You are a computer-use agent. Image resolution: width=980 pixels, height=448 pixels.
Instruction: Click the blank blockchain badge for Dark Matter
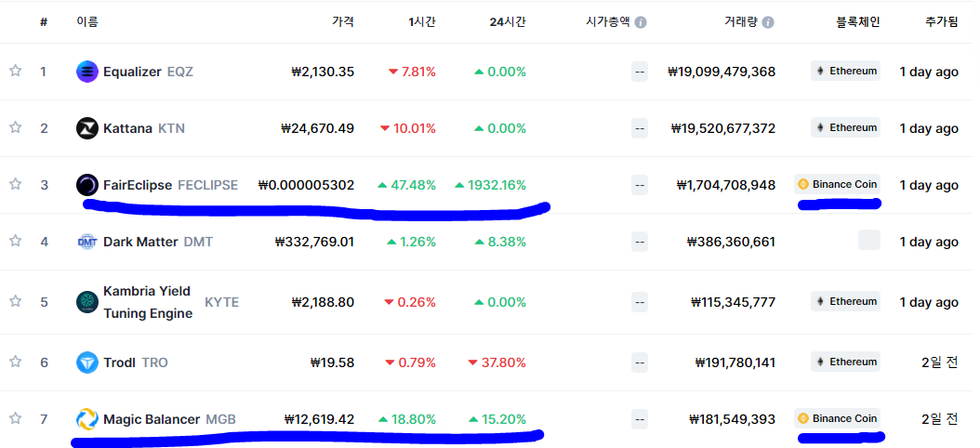869,240
